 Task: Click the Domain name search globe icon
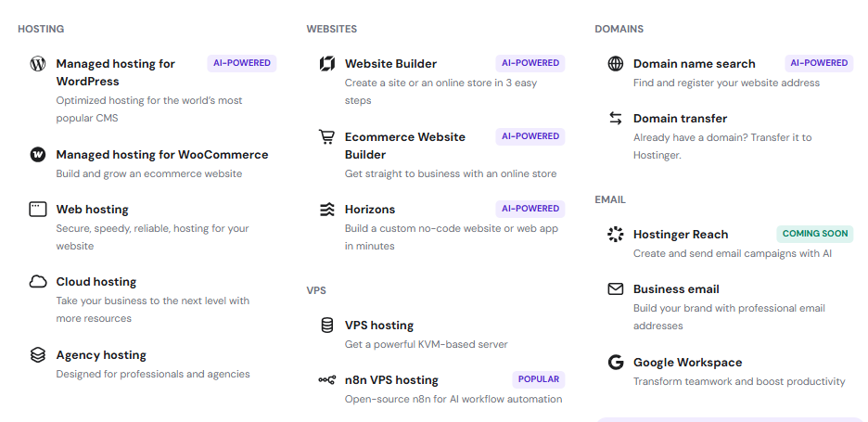pyautogui.click(x=616, y=64)
